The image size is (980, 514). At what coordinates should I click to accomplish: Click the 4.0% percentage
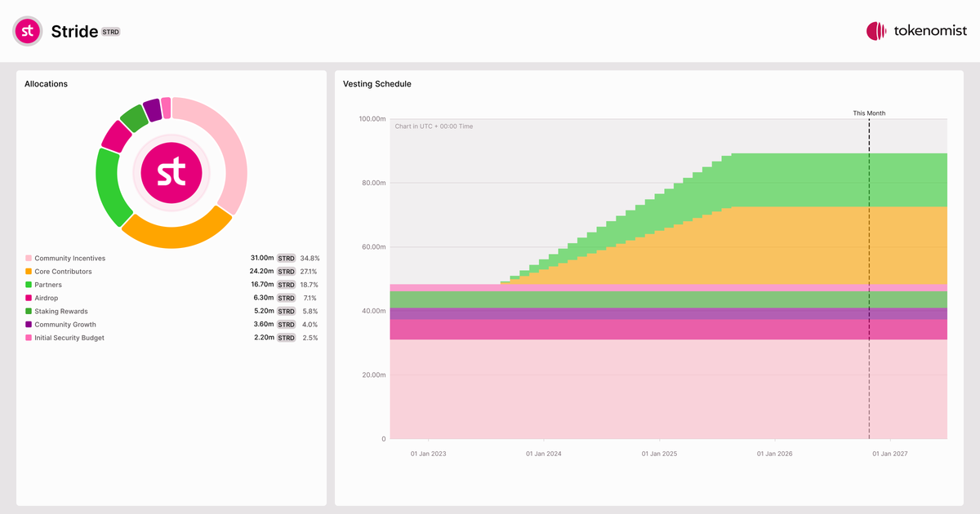pyautogui.click(x=310, y=324)
